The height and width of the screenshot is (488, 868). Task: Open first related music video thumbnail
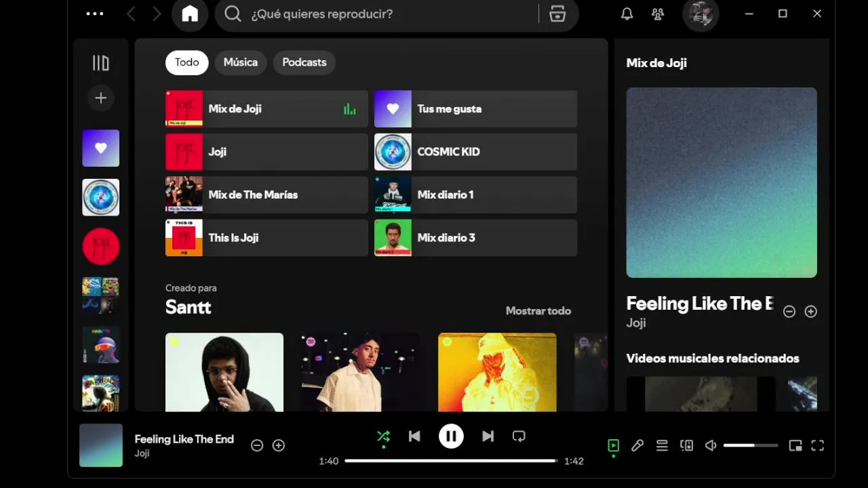point(701,394)
